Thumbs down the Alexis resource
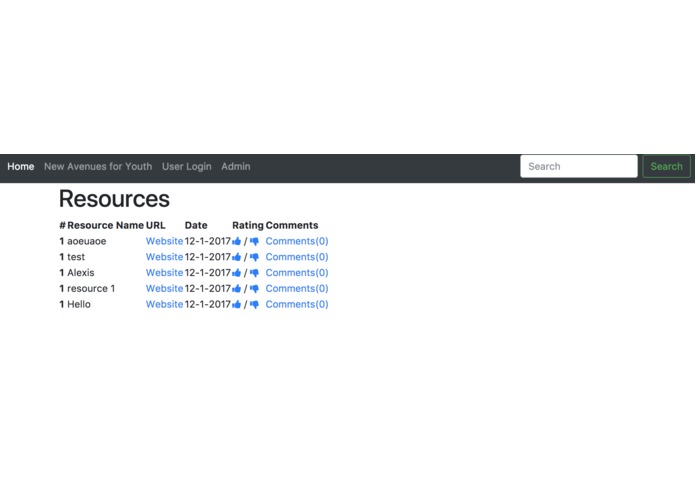The height and width of the screenshot is (494, 695). point(254,273)
